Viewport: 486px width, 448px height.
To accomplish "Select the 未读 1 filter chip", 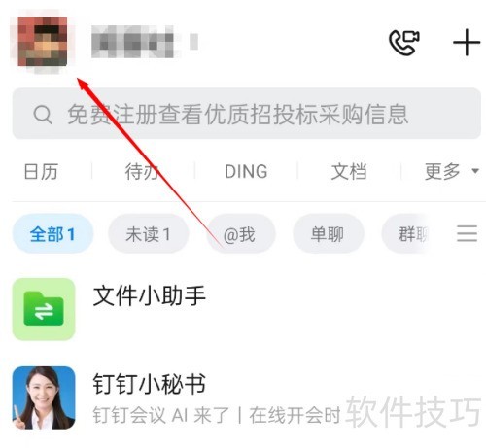I will [x=148, y=233].
